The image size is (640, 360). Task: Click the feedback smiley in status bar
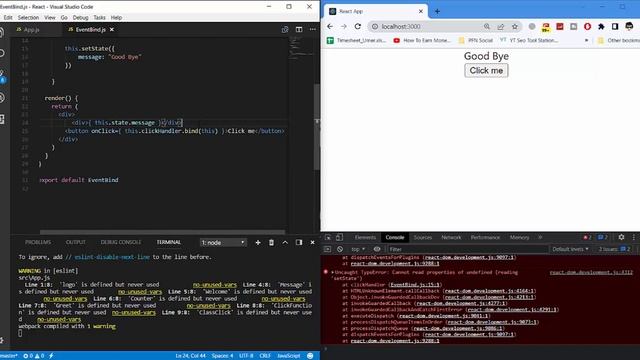point(310,356)
